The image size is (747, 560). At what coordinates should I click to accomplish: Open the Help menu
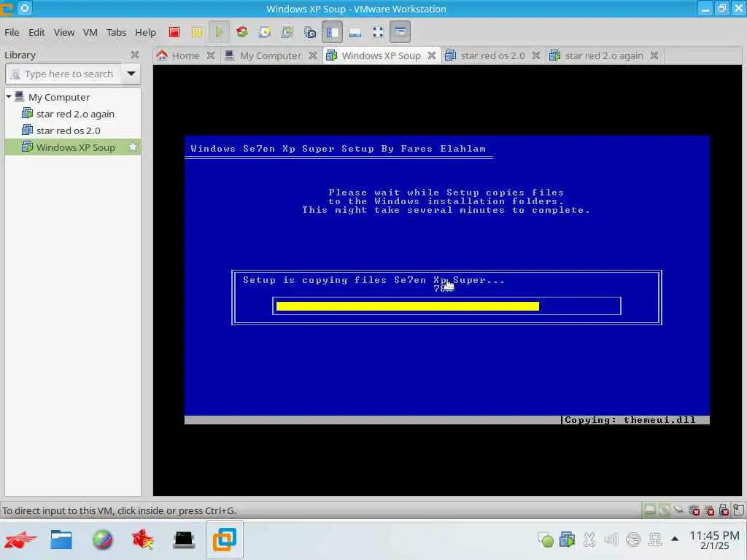point(145,32)
